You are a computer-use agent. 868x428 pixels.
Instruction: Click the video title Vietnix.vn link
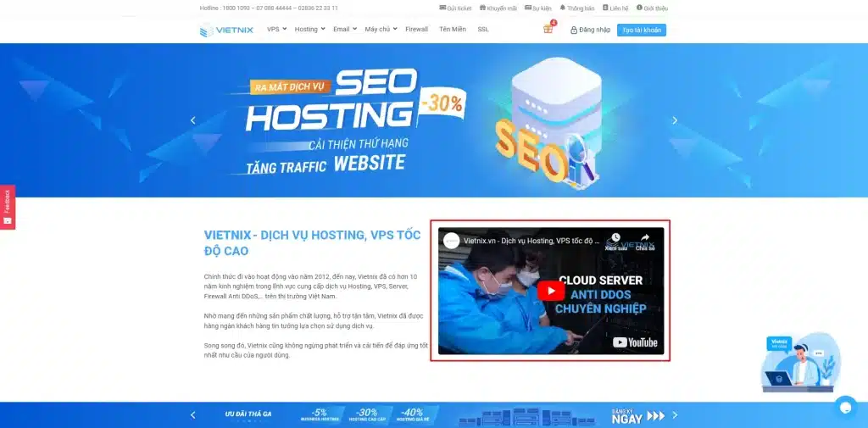tap(532, 241)
